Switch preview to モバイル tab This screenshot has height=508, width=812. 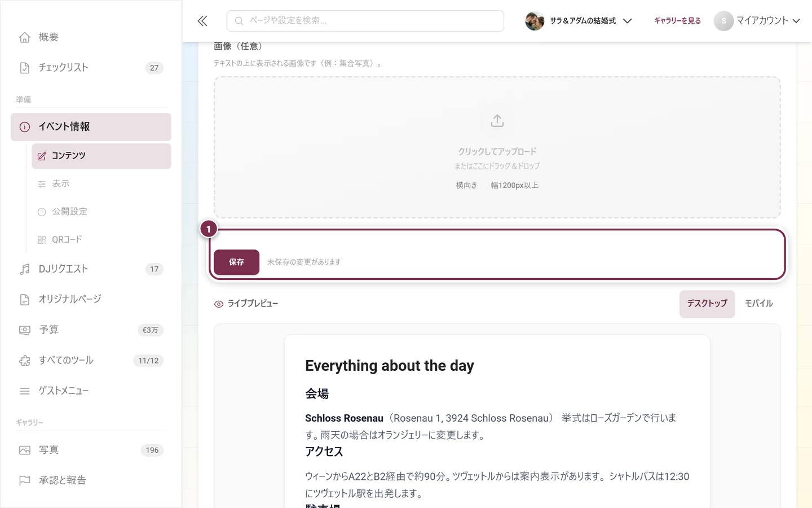[759, 304]
